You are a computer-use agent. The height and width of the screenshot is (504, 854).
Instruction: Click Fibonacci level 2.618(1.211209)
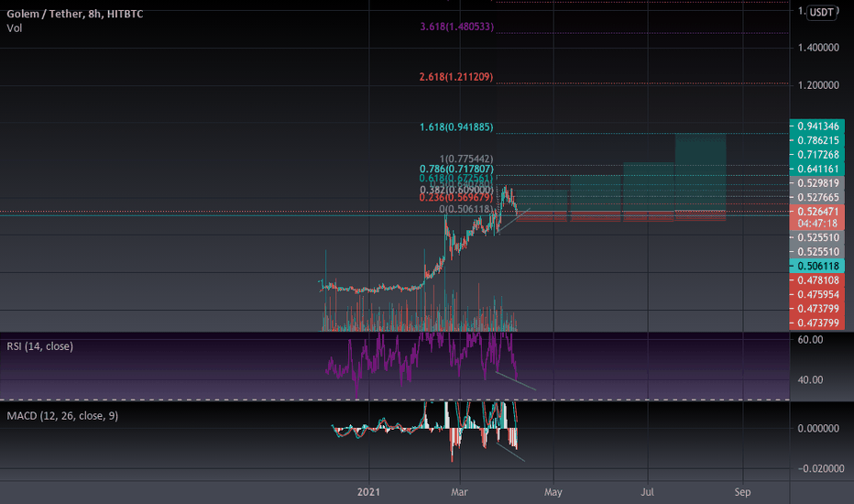point(456,77)
